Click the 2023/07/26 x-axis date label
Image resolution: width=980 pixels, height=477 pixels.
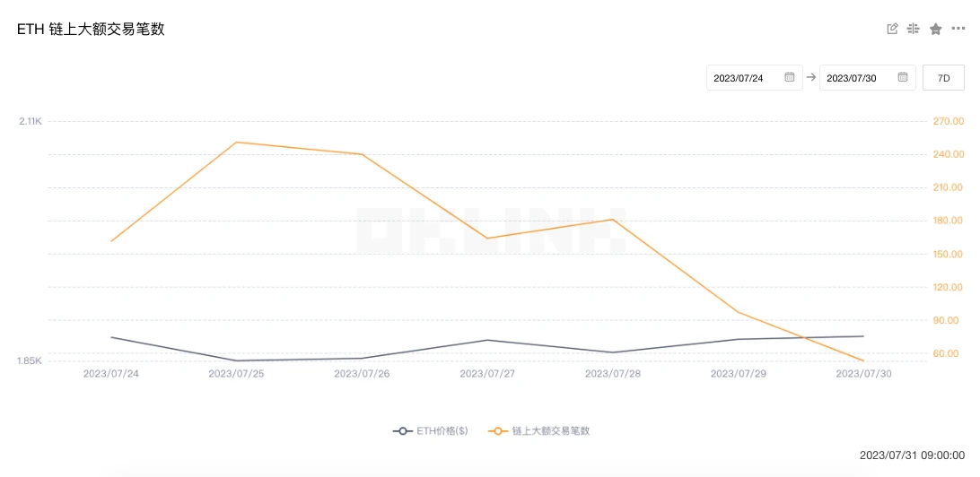(362, 373)
